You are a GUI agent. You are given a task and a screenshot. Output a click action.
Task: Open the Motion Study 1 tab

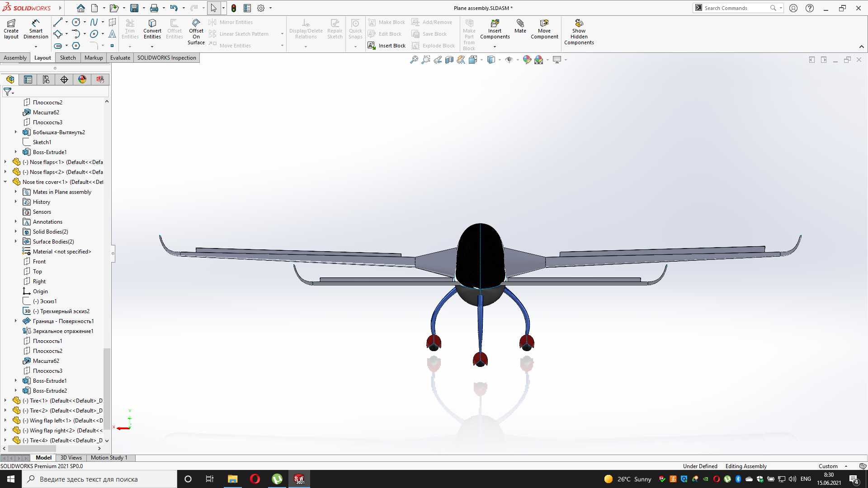click(109, 458)
